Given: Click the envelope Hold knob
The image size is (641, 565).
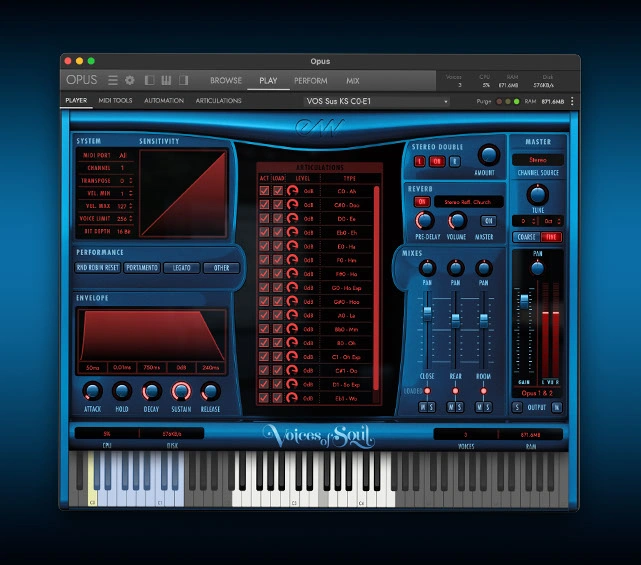Looking at the screenshot, I should pos(122,391).
